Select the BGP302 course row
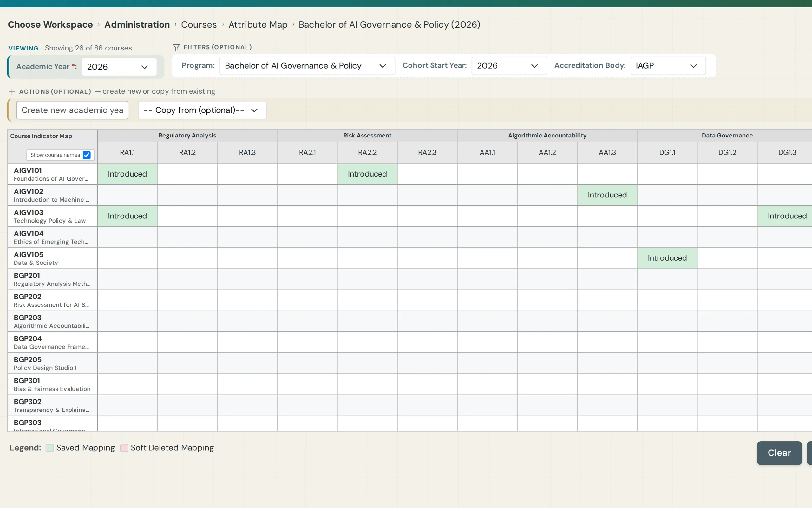The height and width of the screenshot is (508, 812). (52, 405)
